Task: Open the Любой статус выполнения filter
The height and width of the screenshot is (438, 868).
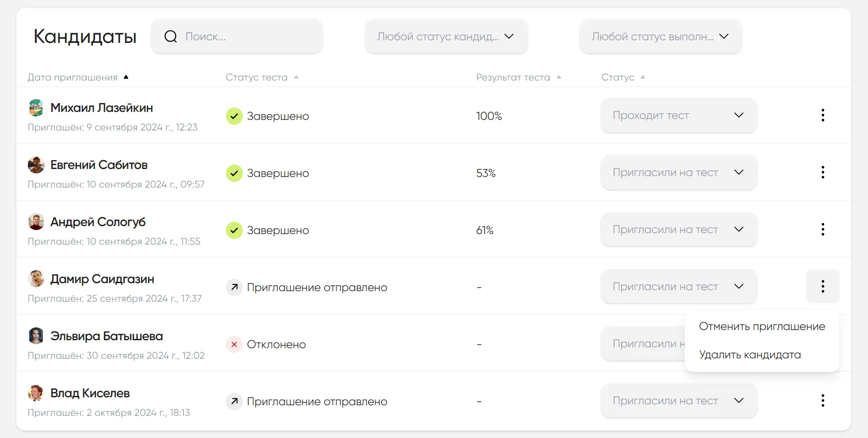Action: 660,36
